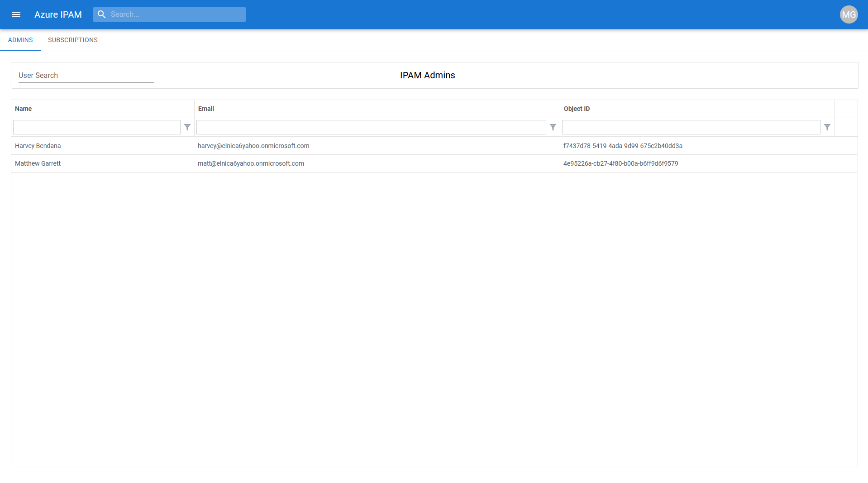
Task: Click matt@elnica6yahoo.onmicrosoft.com email cell
Action: (377, 163)
